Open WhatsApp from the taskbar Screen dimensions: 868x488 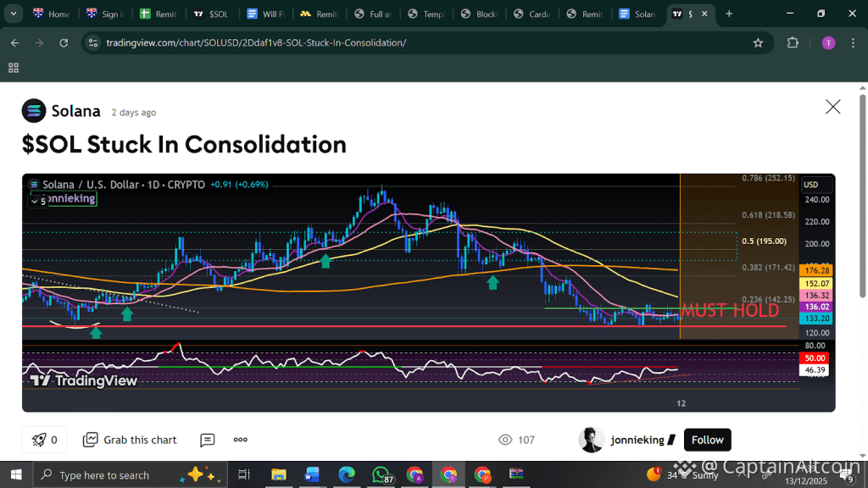pyautogui.click(x=381, y=474)
